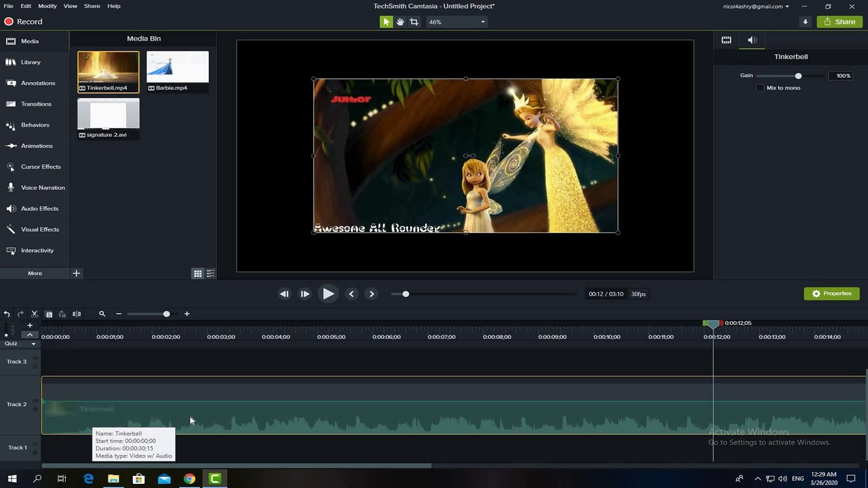Select the signature 2.avi thumbnail
The height and width of the screenshot is (488, 868).
click(108, 119)
